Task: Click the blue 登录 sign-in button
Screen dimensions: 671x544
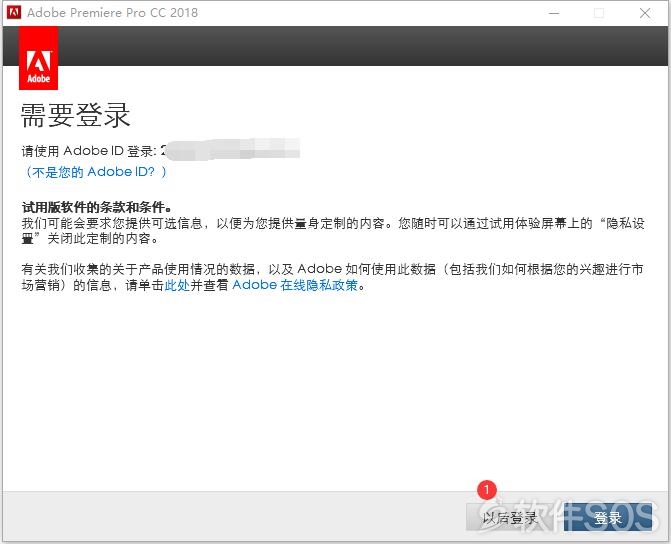Action: [608, 518]
